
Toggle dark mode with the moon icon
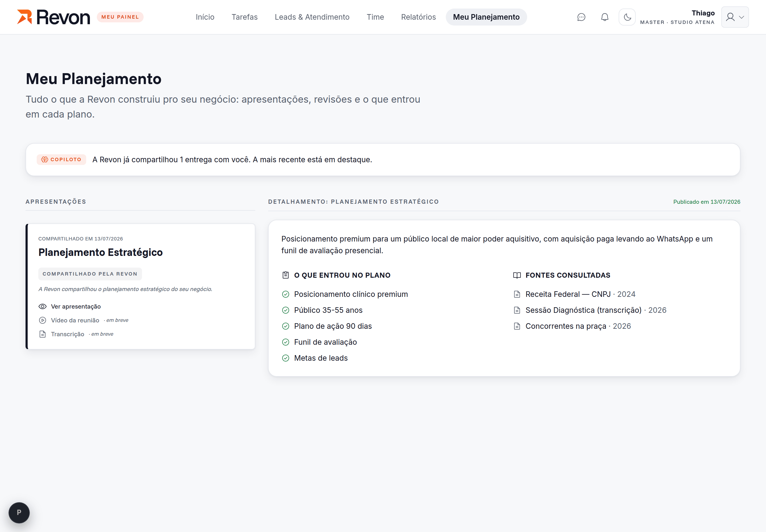[x=627, y=17]
